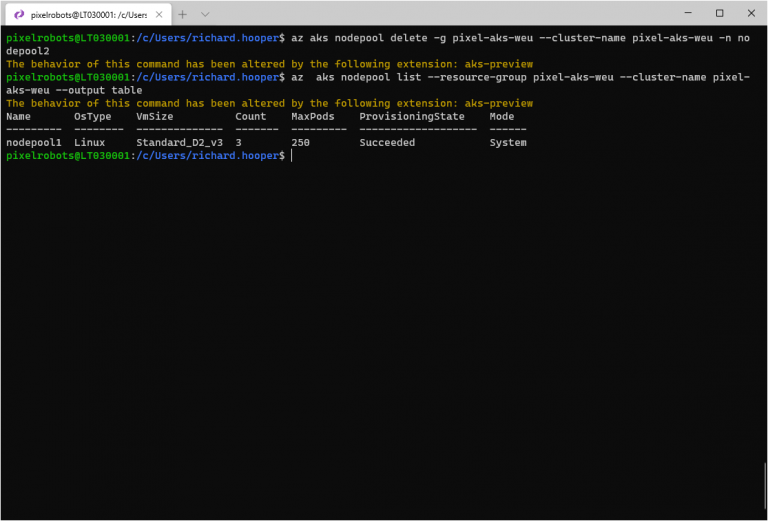Image resolution: width=768 pixels, height=521 pixels.
Task: Click 'depool2' on the wrapped command line
Action: (x=27, y=51)
